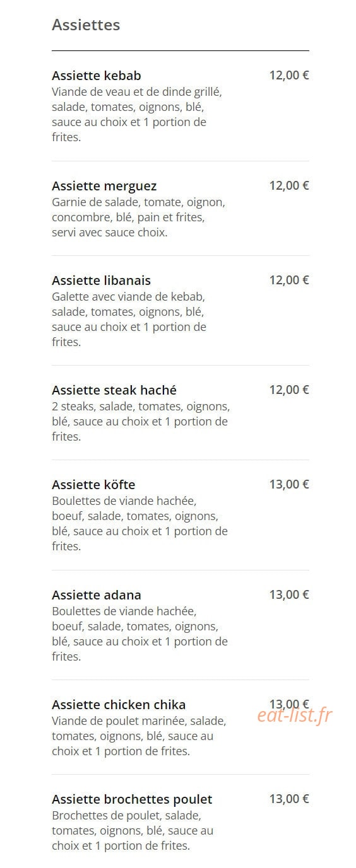Click the price beside Assiette libanais
The width and height of the screenshot is (356, 868).
[x=289, y=280]
